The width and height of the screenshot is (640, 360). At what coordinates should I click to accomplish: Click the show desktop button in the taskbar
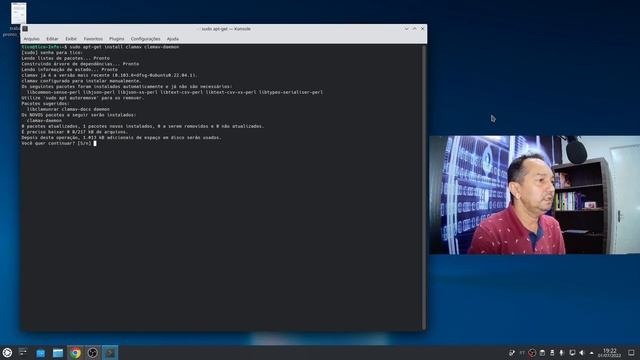coord(631,353)
